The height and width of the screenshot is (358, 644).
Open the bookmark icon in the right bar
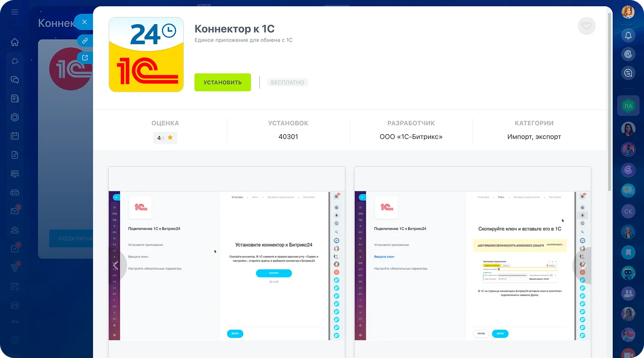[628, 252]
